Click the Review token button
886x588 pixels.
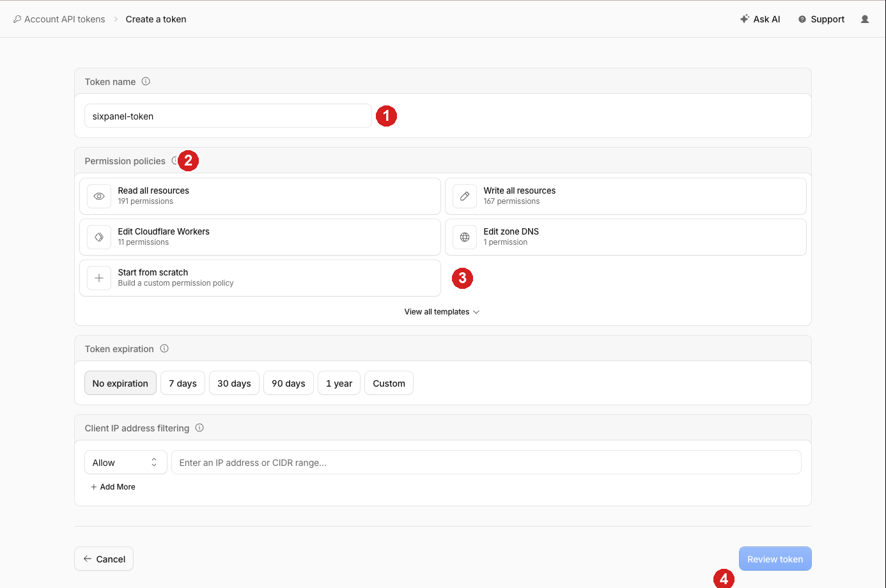775,559
